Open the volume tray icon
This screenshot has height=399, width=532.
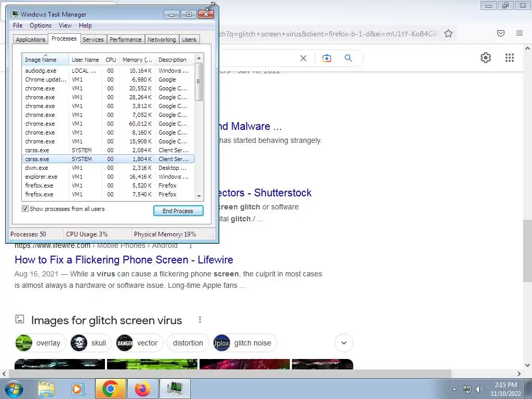point(479,389)
